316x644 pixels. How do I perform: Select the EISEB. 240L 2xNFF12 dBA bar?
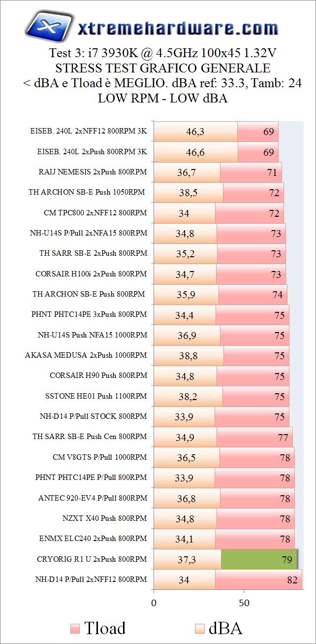(x=195, y=132)
